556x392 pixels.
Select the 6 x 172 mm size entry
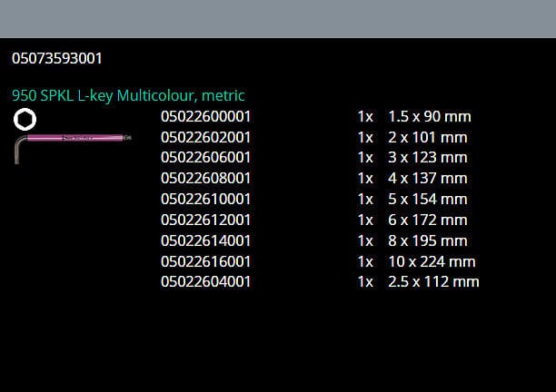coord(427,220)
